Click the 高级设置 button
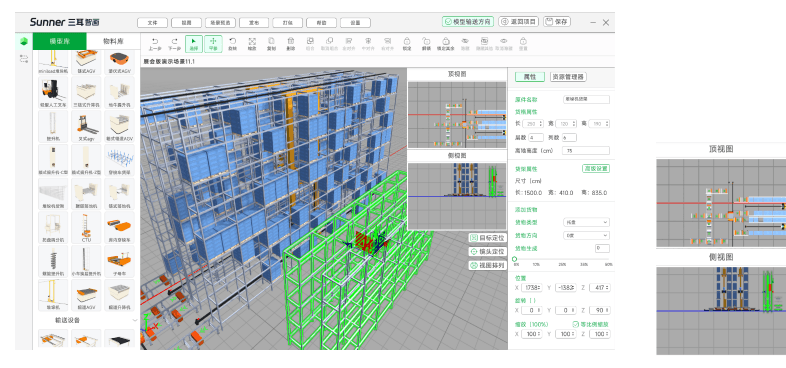The image size is (786, 368). [x=596, y=168]
